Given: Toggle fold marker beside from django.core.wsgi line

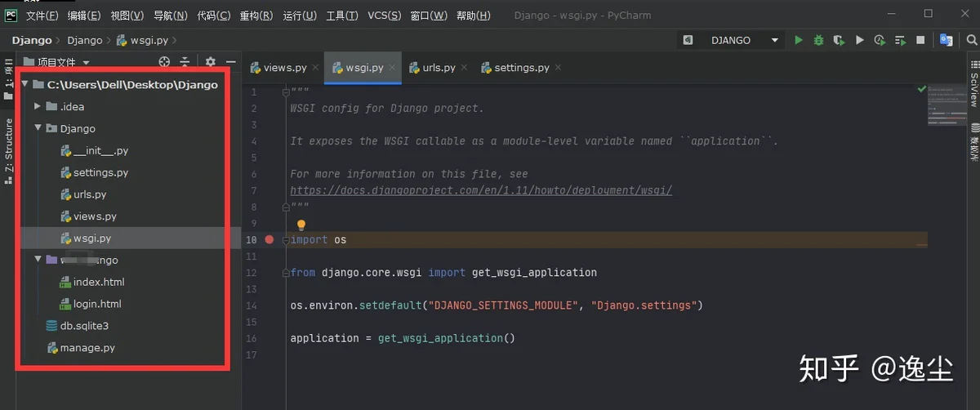Looking at the screenshot, I should [x=285, y=272].
